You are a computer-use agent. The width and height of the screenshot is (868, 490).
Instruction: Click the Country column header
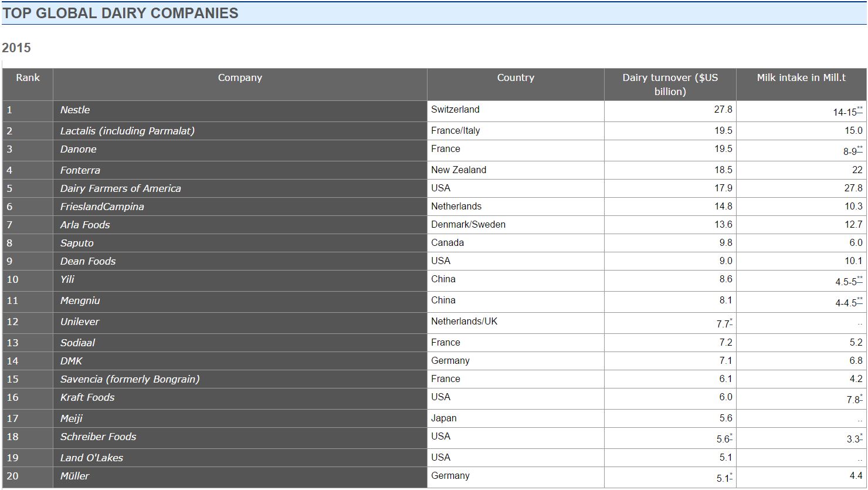[516, 85]
